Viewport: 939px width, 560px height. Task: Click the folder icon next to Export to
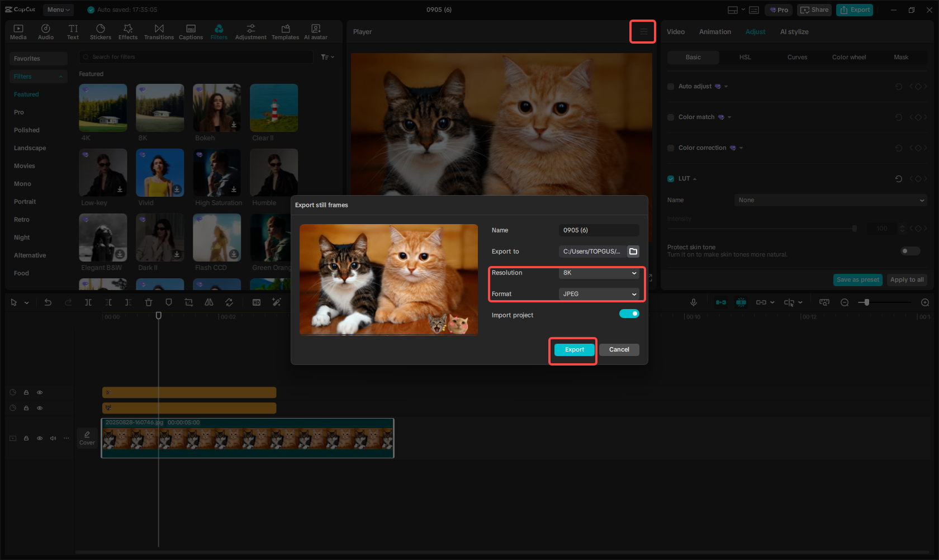633,251
